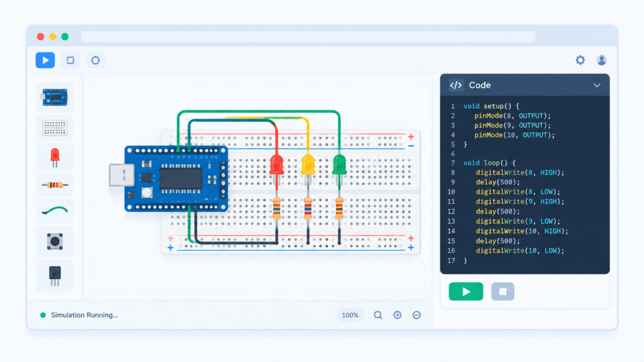Click the green LED on the breadboard
The width and height of the screenshot is (644, 362).
tap(339, 165)
